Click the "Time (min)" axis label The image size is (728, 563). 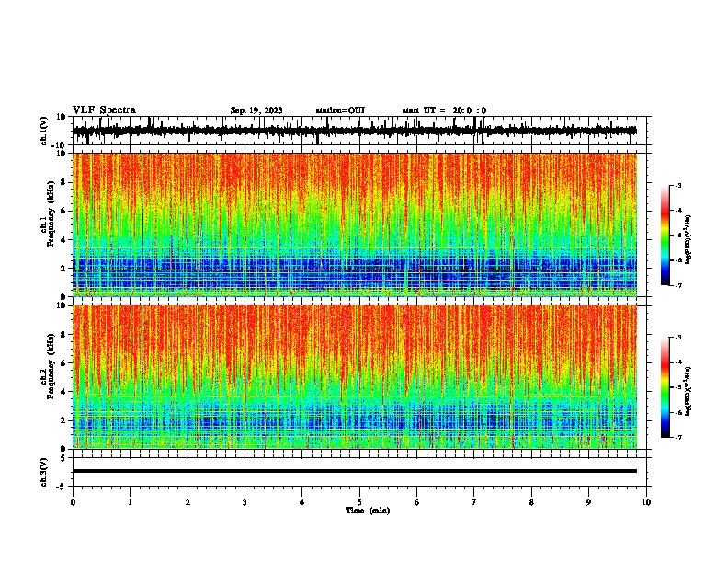368,511
